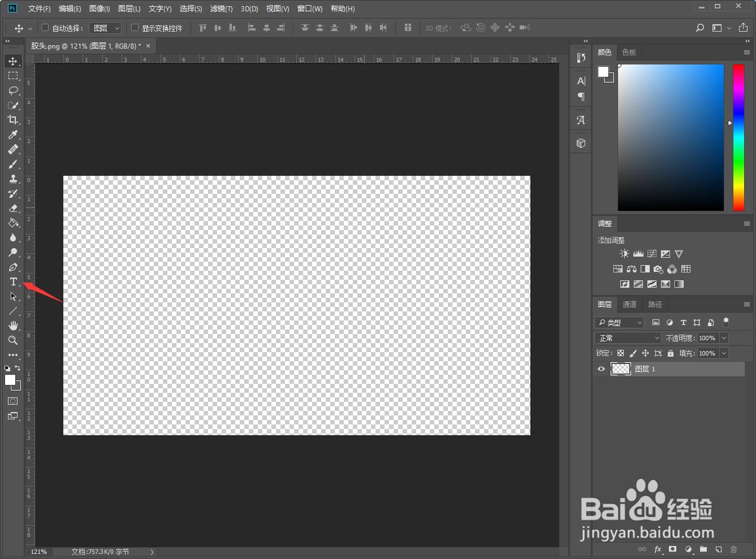
Task: Add a Photo Filter adjustment
Action: pos(659,269)
